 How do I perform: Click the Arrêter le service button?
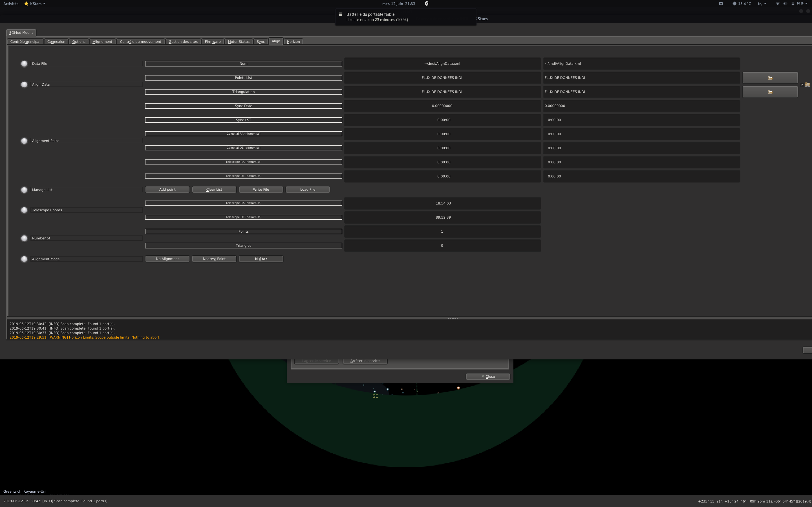(365, 361)
